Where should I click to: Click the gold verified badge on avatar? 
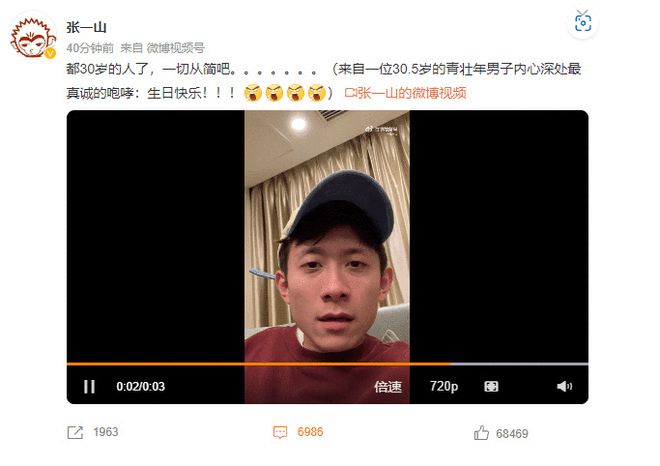point(50,53)
